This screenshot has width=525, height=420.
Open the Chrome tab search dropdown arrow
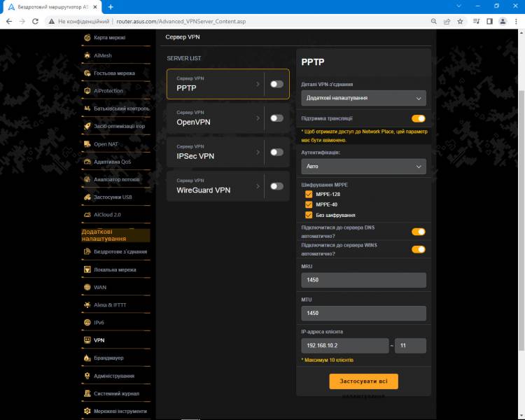pyautogui.click(x=458, y=6)
